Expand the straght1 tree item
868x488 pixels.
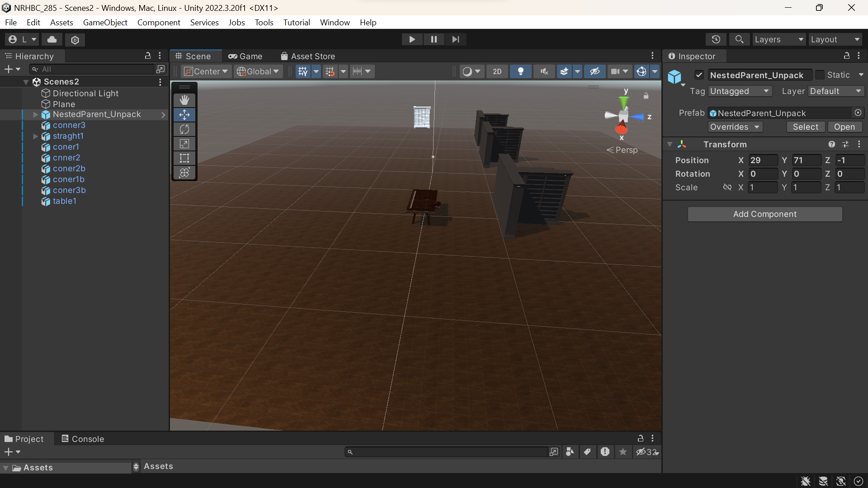tap(36, 136)
